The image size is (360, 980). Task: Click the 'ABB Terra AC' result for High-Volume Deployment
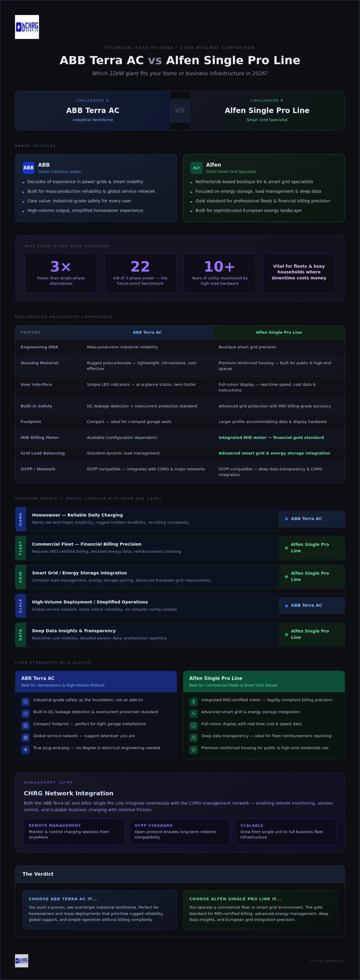[312, 606]
